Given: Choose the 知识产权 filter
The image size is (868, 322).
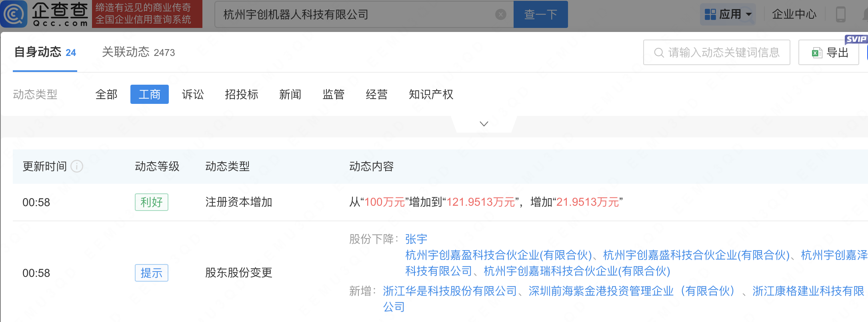Looking at the screenshot, I should [x=431, y=95].
